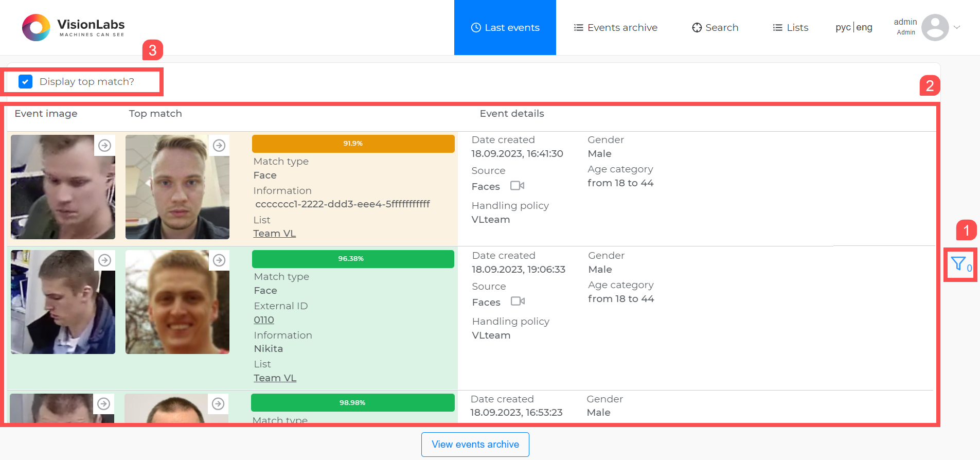Click the admin user avatar icon

click(935, 27)
